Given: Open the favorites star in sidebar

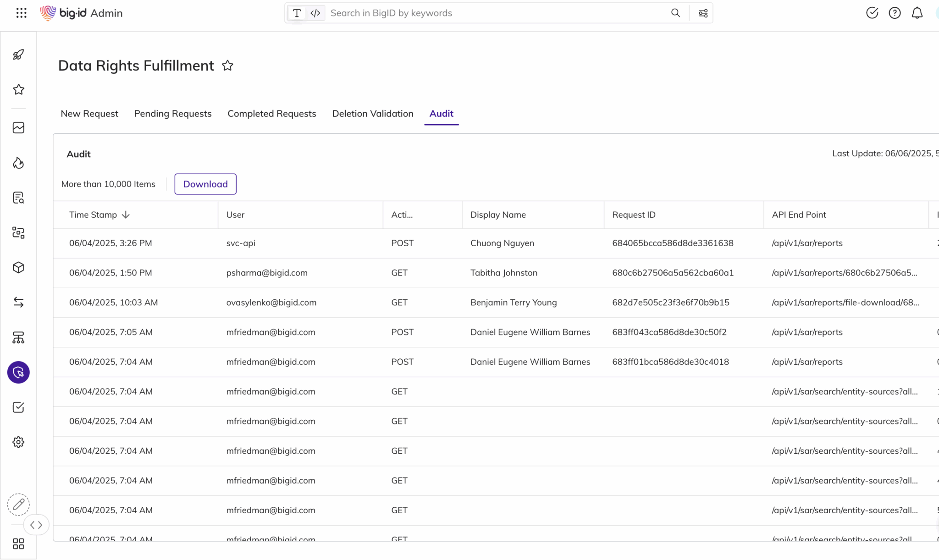Looking at the screenshot, I should [x=18, y=89].
